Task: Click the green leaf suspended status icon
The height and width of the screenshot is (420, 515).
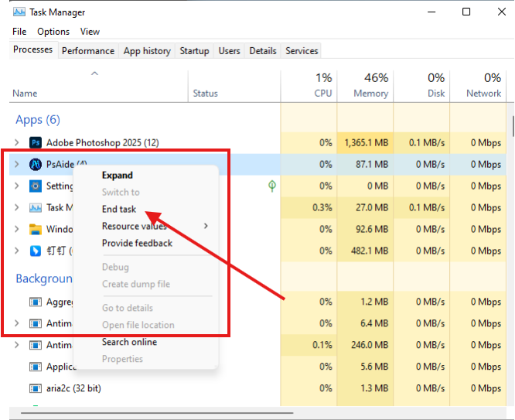Action: click(272, 186)
